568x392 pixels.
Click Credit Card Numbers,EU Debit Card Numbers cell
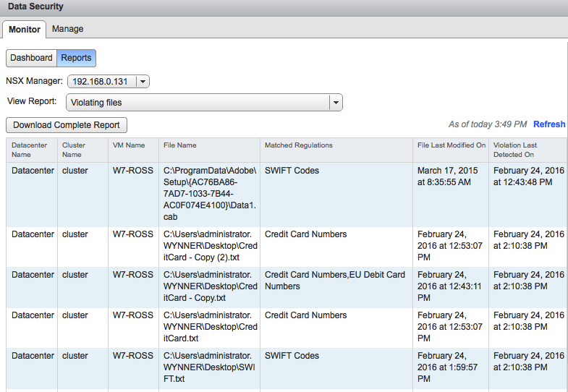click(336, 286)
